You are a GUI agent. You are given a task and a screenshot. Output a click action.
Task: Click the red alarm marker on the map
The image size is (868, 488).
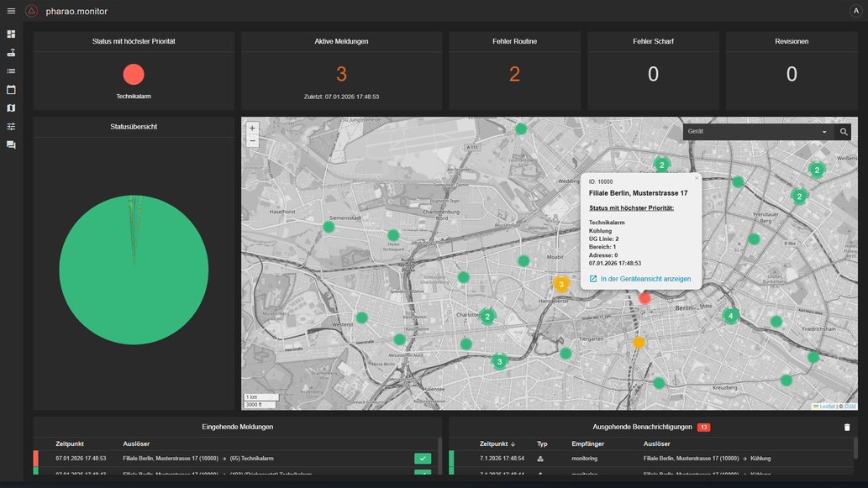(x=644, y=298)
